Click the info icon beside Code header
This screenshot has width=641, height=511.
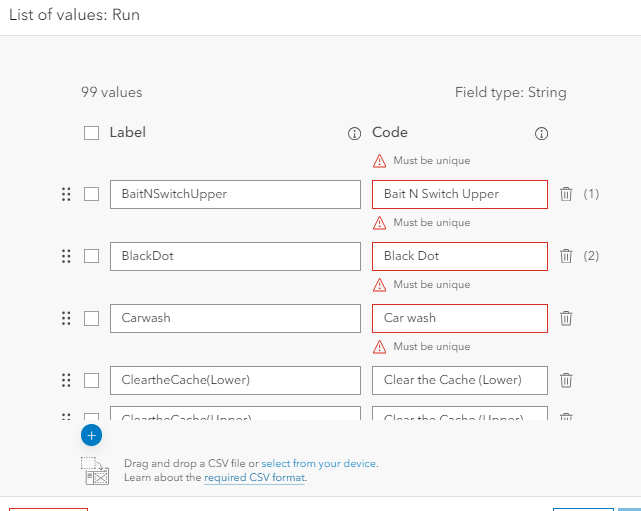tap(542, 133)
